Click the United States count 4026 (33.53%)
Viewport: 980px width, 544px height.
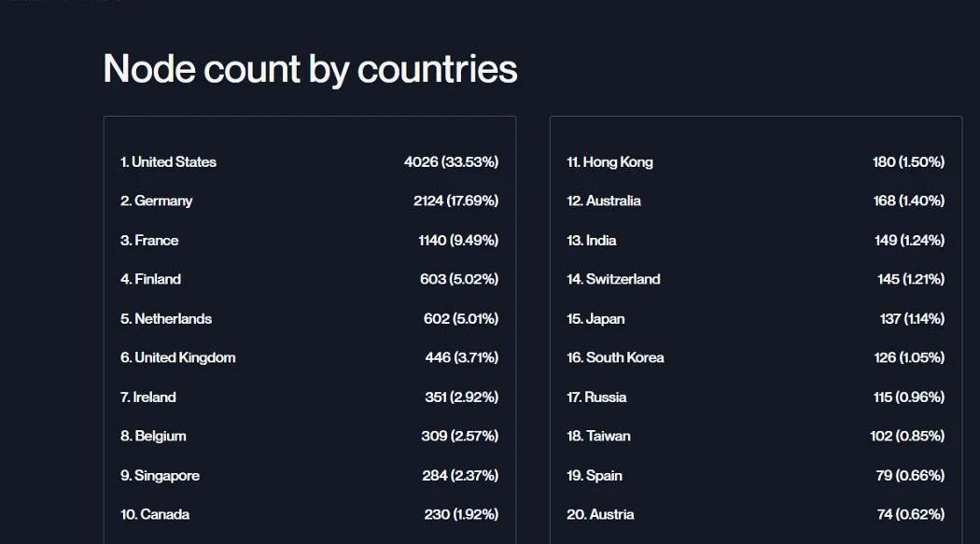point(451,162)
